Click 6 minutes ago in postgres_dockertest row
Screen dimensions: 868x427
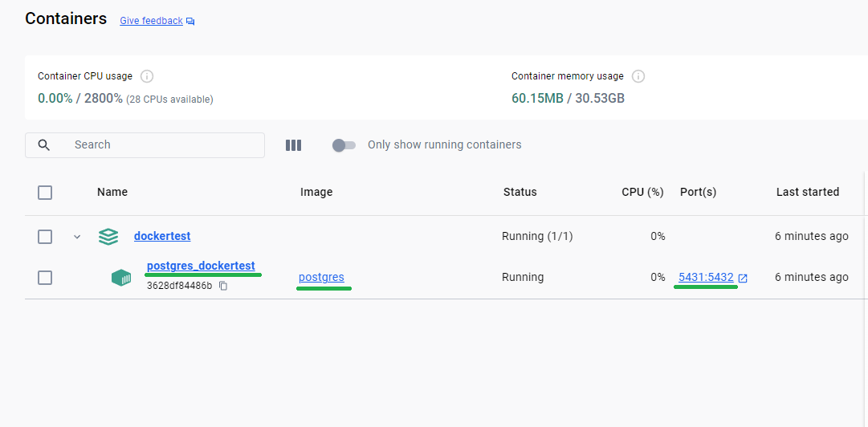pyautogui.click(x=812, y=277)
